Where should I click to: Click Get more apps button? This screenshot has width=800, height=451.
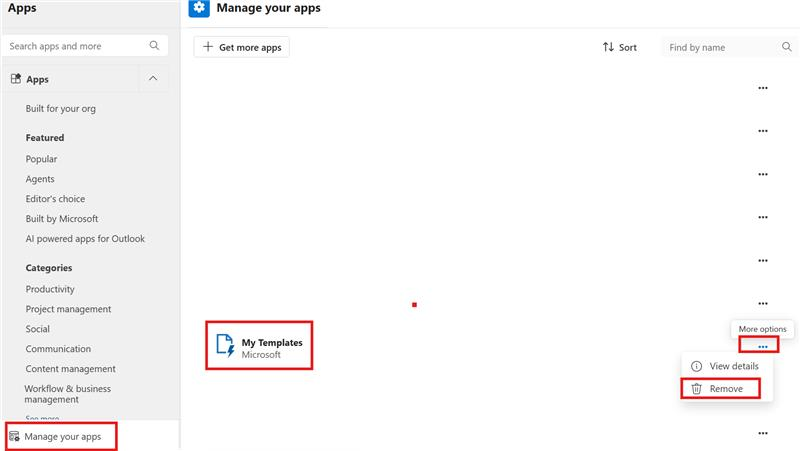(242, 47)
